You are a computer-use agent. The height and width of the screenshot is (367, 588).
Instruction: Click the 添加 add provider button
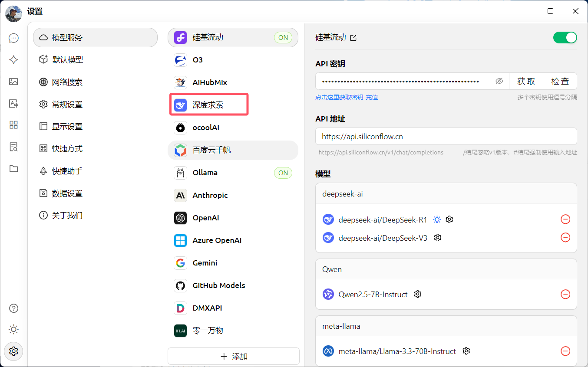[234, 357]
